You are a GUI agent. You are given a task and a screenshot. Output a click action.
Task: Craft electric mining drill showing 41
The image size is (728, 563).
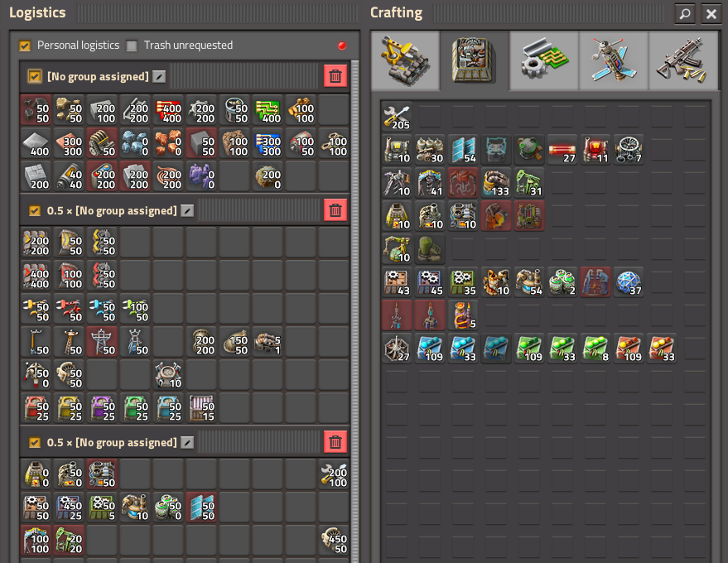431,183
